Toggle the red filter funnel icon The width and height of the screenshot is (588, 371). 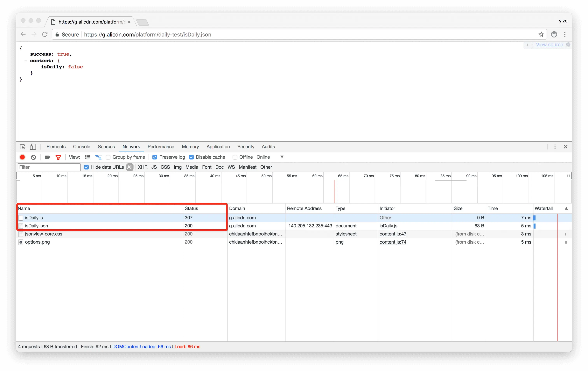click(x=58, y=157)
